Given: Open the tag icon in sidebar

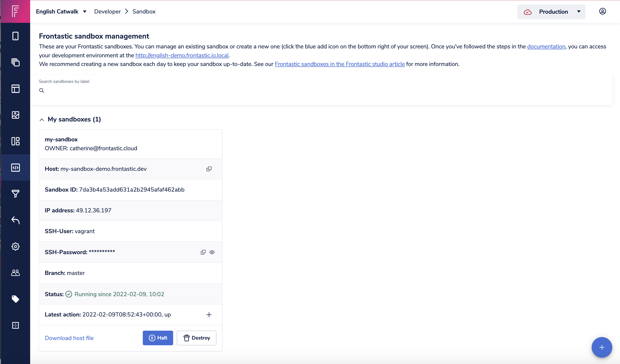Looking at the screenshot, I should point(15,299).
